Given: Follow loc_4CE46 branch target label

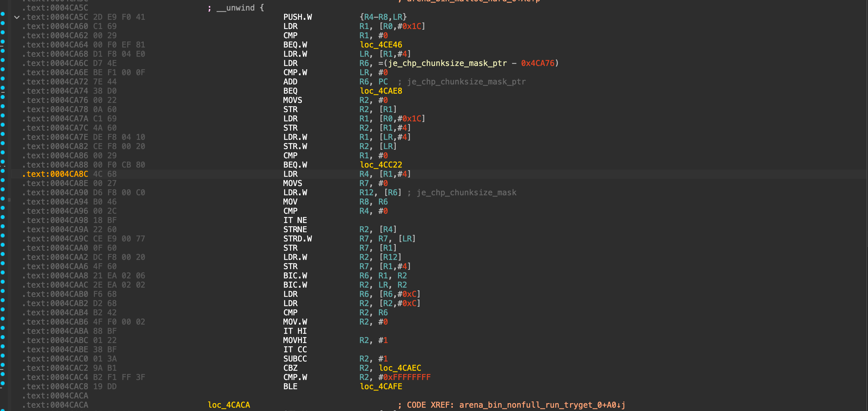Looking at the screenshot, I should tap(381, 45).
